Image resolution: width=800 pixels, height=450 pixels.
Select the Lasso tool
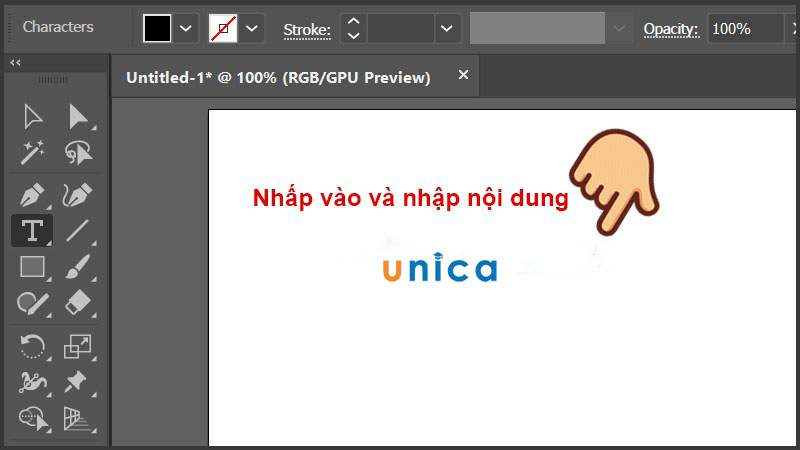pos(78,153)
